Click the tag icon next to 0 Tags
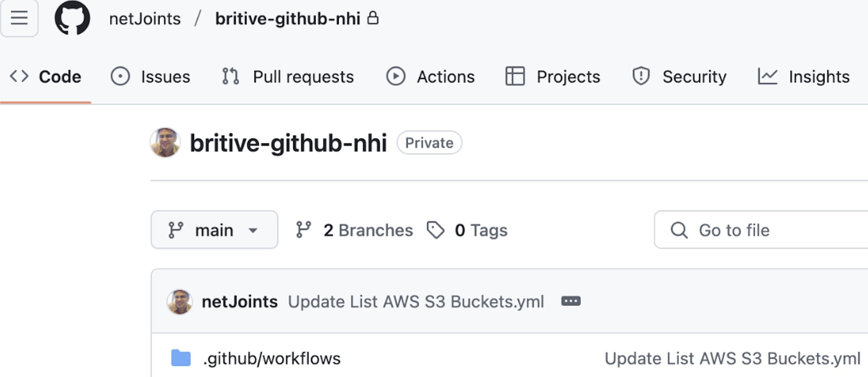The height and width of the screenshot is (377, 868). [435, 230]
